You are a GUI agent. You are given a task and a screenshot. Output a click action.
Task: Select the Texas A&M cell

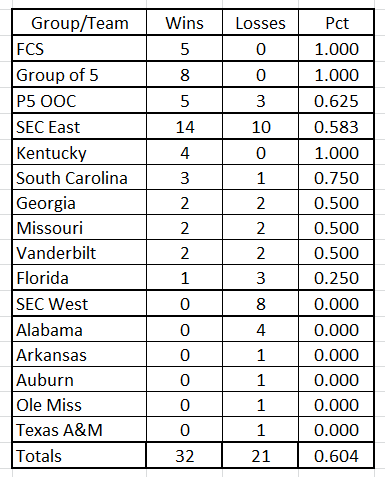(79, 429)
